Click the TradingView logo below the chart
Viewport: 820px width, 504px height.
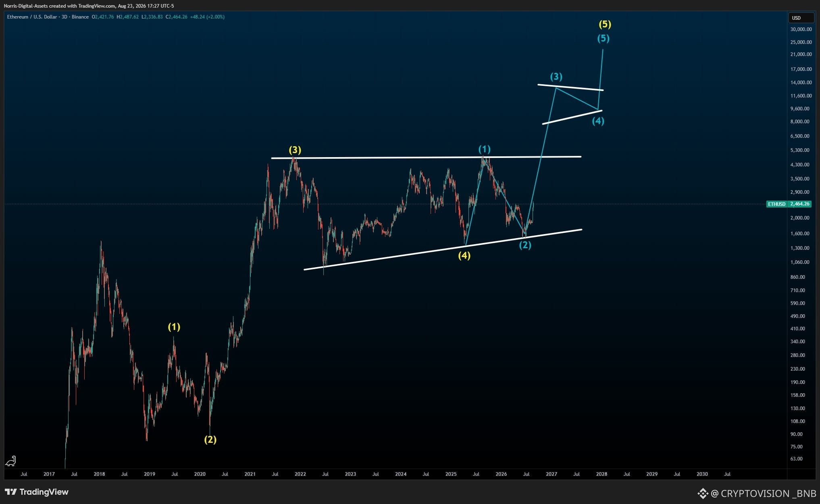[37, 492]
